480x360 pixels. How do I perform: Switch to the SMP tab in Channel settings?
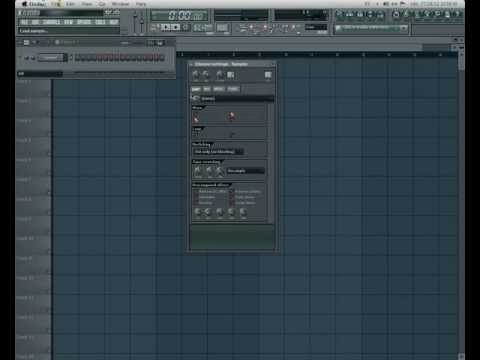click(x=196, y=89)
